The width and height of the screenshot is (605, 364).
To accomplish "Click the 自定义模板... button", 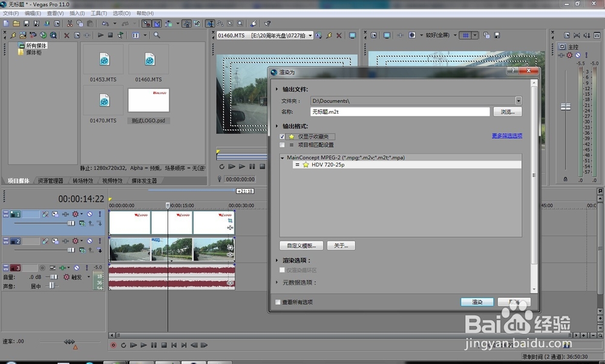I will click(301, 245).
